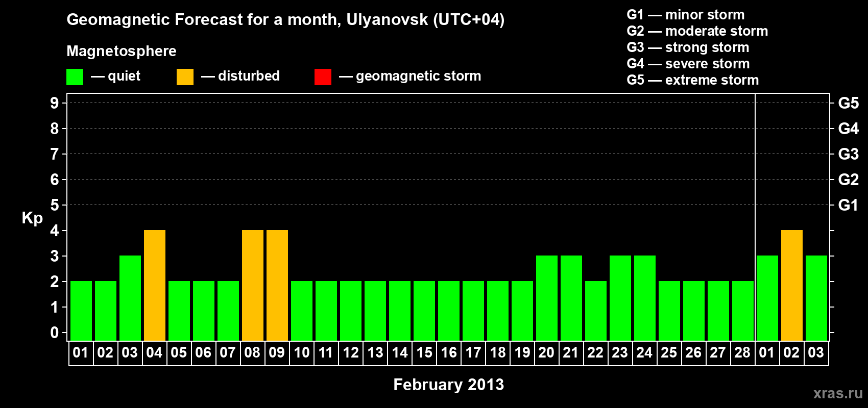Click the green bar for February 21
868x408 pixels.
pos(571,298)
